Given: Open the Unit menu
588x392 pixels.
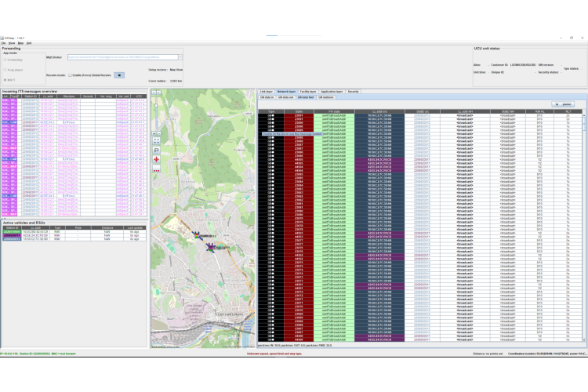Looking at the screenshot, I should pyautogui.click(x=29, y=43).
